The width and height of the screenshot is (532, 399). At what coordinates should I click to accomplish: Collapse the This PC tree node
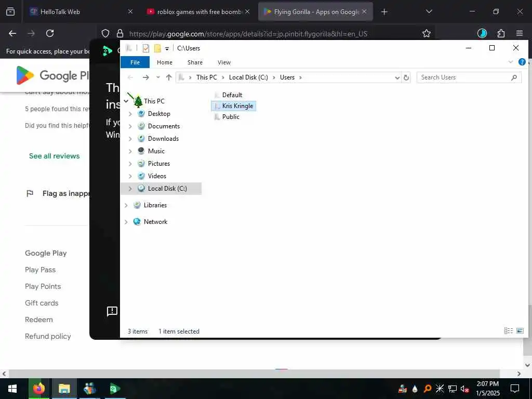(x=126, y=101)
